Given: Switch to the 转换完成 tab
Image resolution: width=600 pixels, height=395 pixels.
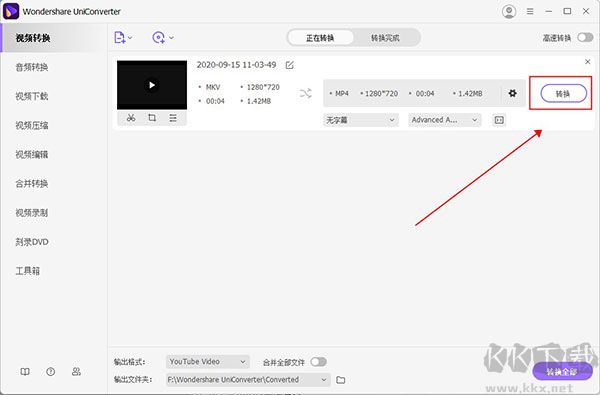Looking at the screenshot, I should point(385,38).
